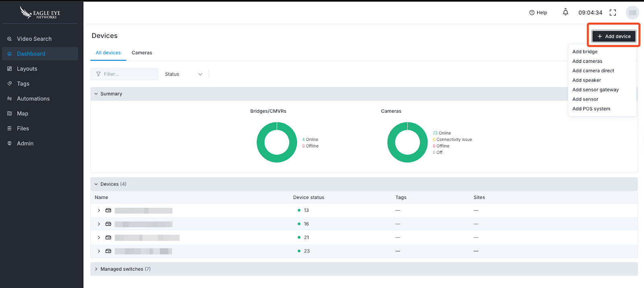Click the Add device button
Image resolution: width=644 pixels, height=288 pixels.
614,36
